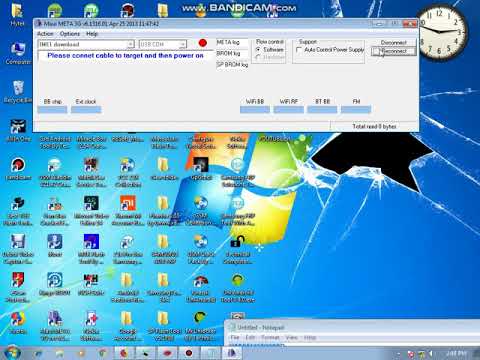Viewport: 480px width, 360px height.
Task: Click the red connection status indicator
Action: [202, 43]
